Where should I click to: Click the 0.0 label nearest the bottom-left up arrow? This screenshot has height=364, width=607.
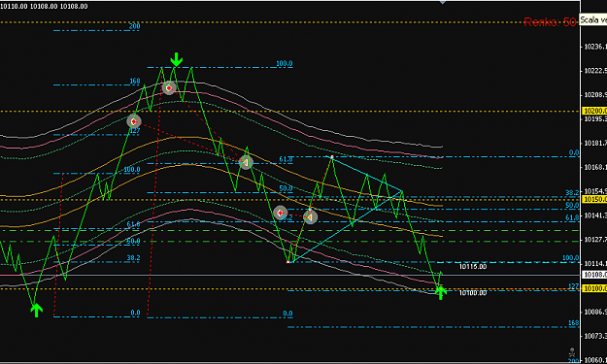pyautogui.click(x=135, y=313)
